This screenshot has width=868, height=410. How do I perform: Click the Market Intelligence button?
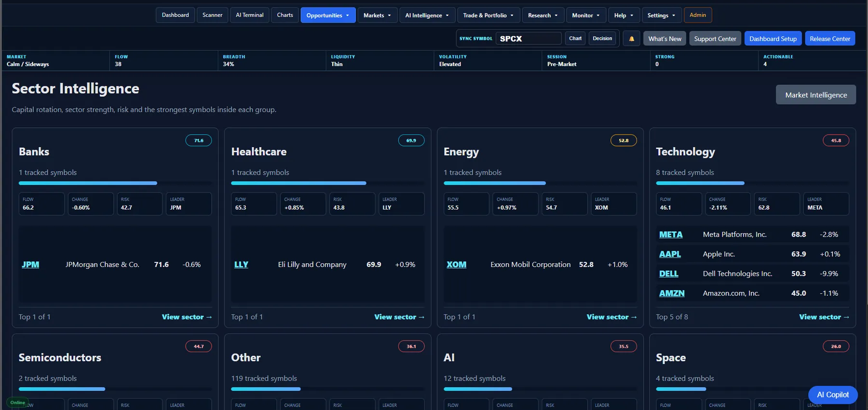[816, 95]
